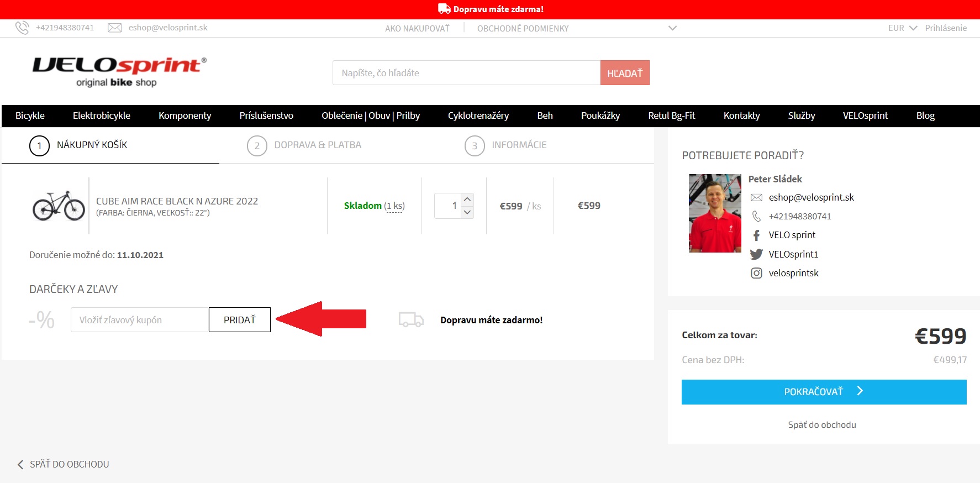Open the VELOsprint logo homepage link

[x=119, y=72]
